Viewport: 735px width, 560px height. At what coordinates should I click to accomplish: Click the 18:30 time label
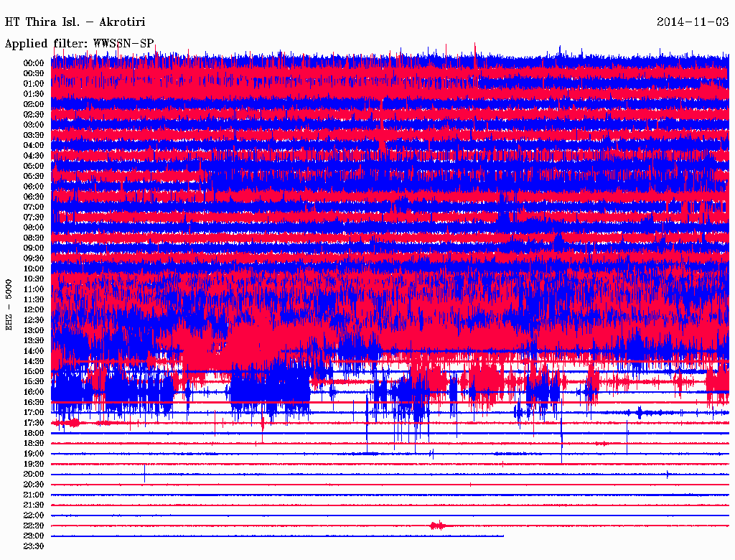click(34, 444)
